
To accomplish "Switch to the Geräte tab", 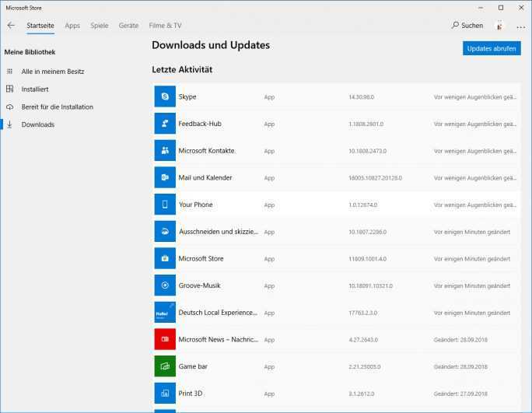I will pyautogui.click(x=128, y=26).
